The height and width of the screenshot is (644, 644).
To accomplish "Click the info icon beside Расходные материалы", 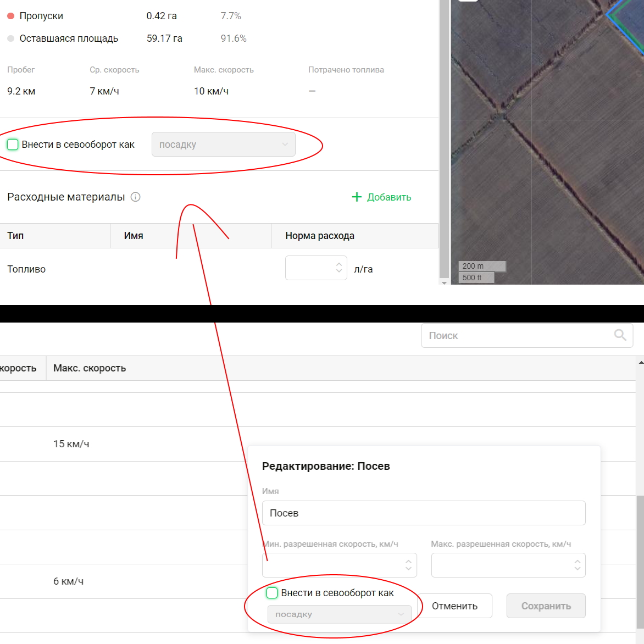I will coord(136,197).
